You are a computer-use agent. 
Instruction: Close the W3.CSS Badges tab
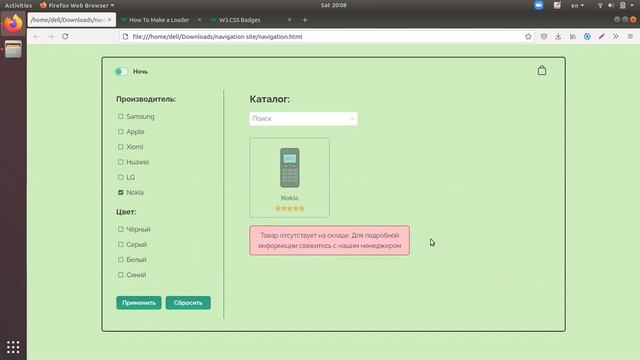[x=289, y=20]
